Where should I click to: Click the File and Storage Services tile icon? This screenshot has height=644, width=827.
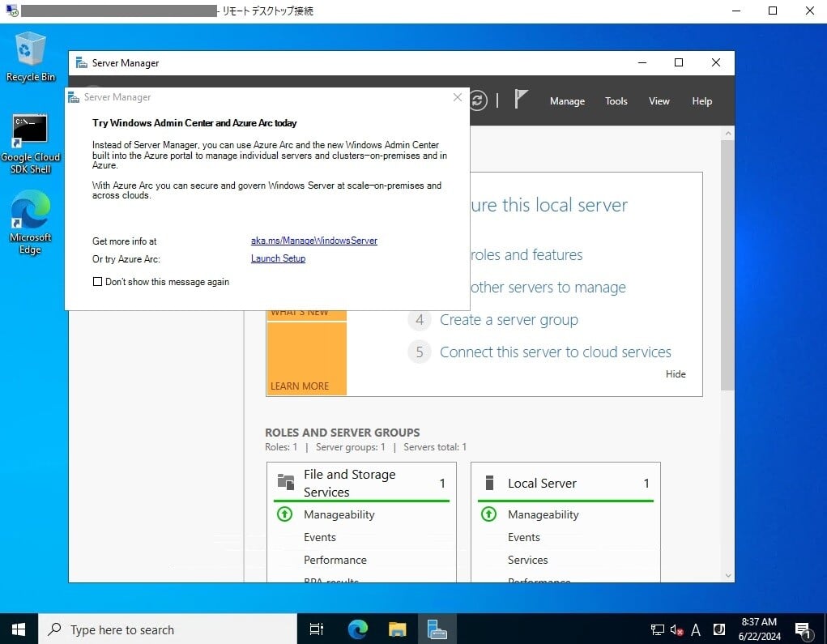pos(286,482)
